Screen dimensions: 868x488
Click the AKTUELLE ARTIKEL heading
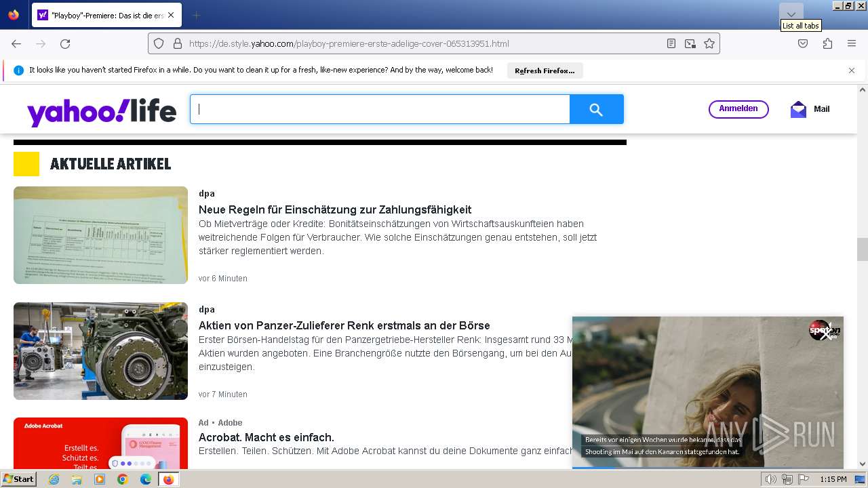point(111,164)
